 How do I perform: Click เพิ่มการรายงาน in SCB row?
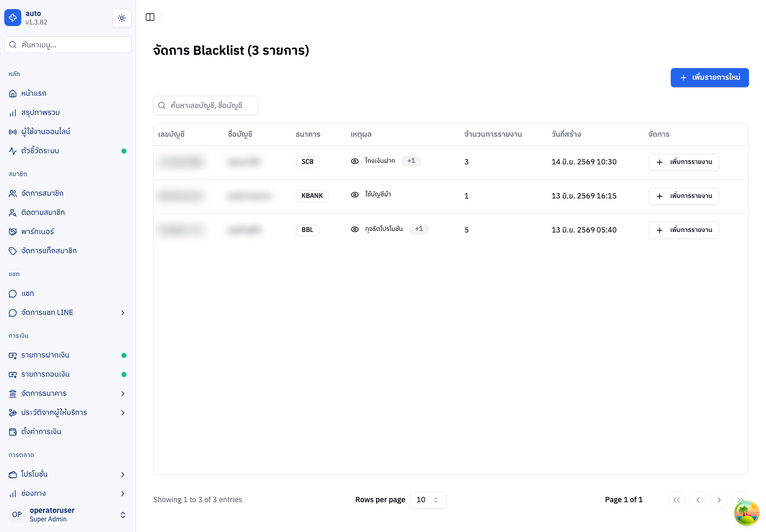(684, 162)
